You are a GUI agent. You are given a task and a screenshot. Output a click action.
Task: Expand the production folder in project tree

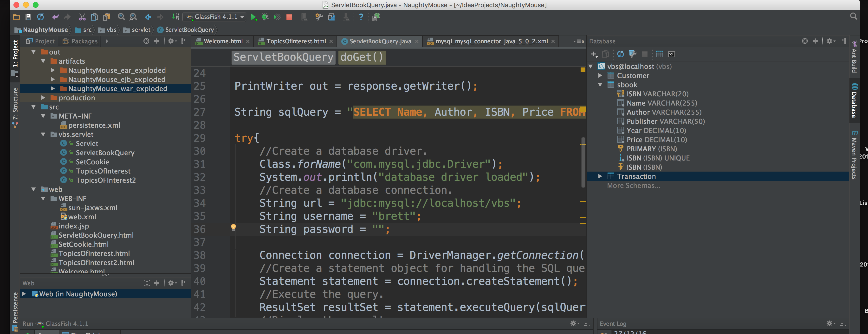pos(43,98)
